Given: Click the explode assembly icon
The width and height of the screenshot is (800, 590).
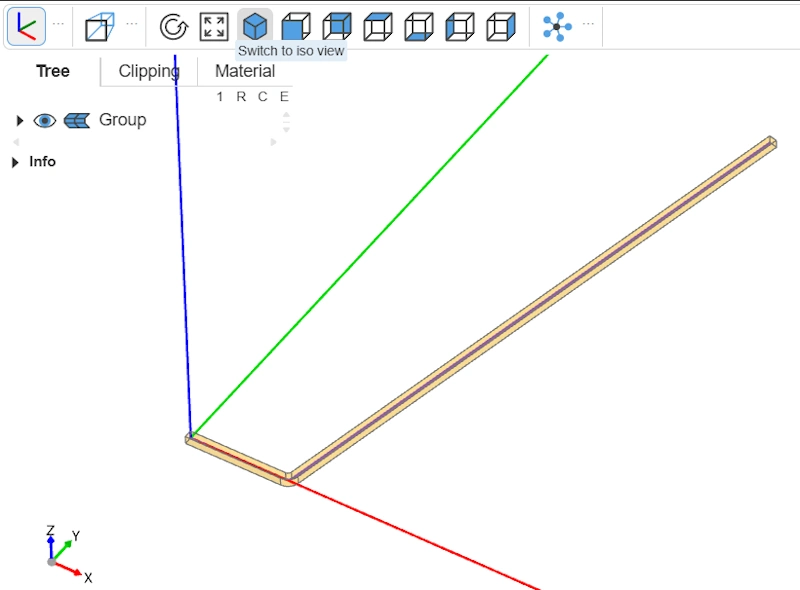Looking at the screenshot, I should pyautogui.click(x=558, y=26).
